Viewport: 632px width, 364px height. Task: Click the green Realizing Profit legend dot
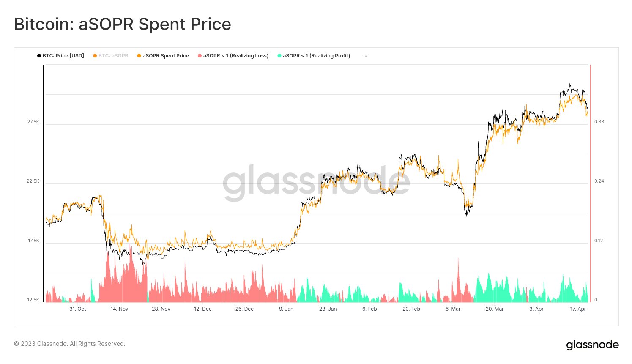click(x=279, y=56)
